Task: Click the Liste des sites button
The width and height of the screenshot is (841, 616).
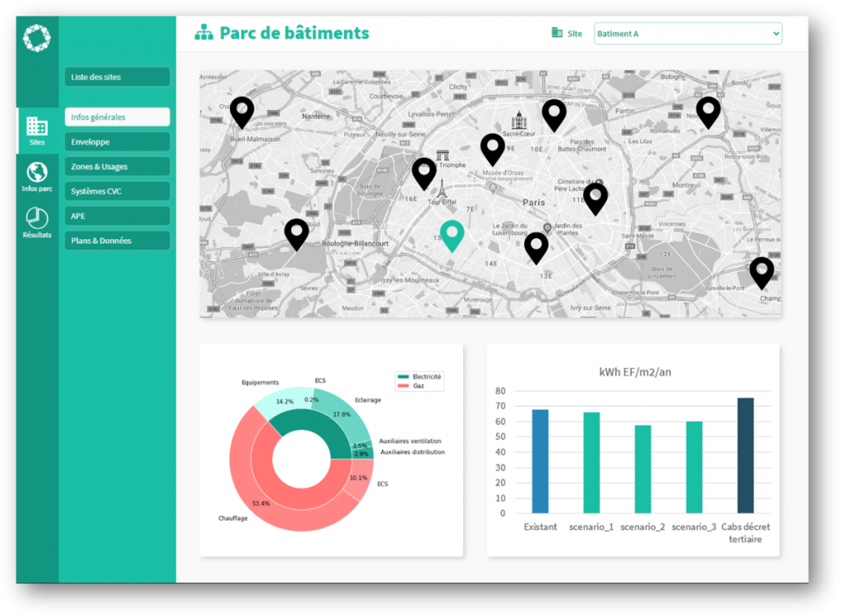Action: [116, 76]
